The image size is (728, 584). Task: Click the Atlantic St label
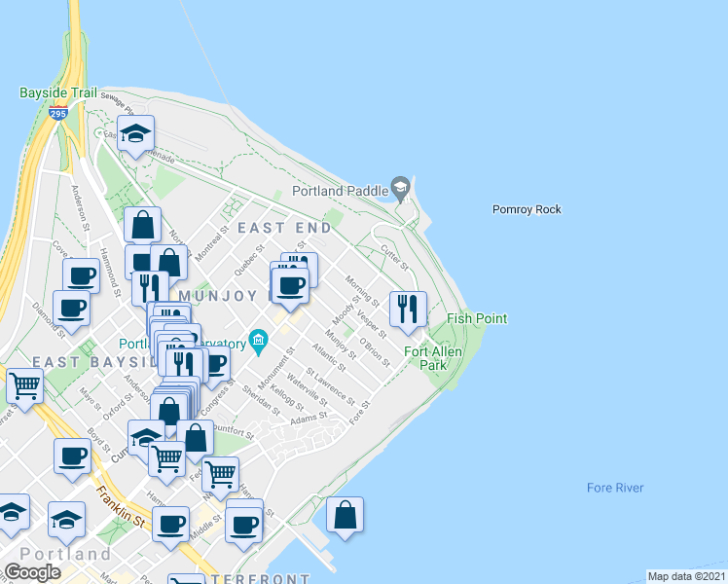[329, 357]
